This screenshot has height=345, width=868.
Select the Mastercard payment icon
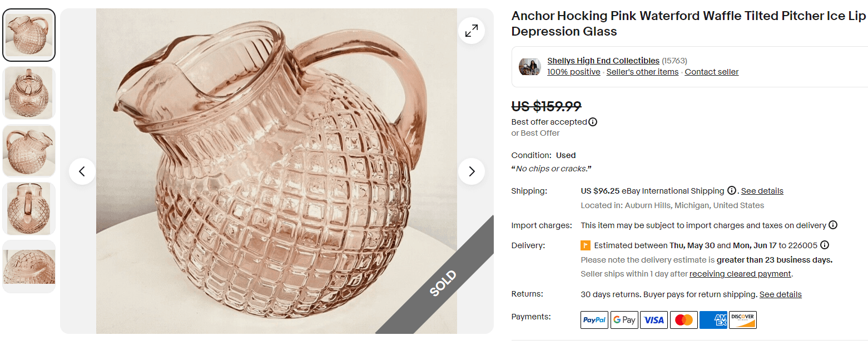pos(683,319)
